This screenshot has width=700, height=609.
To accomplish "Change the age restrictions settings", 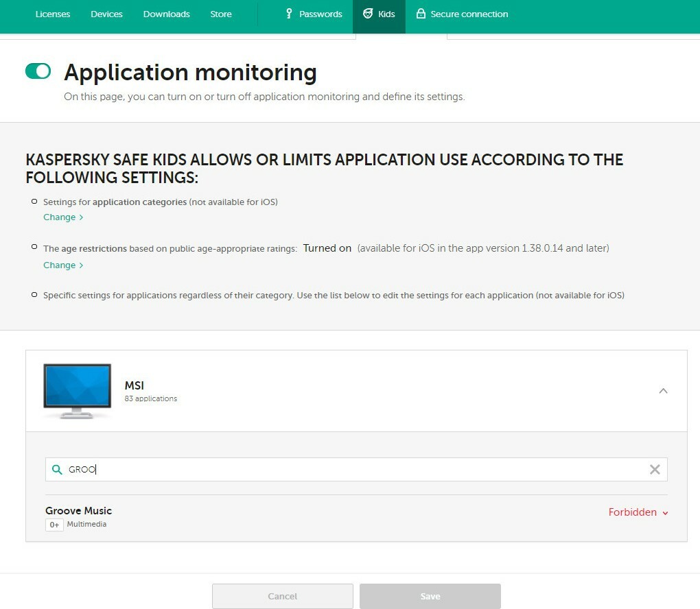I will point(63,265).
